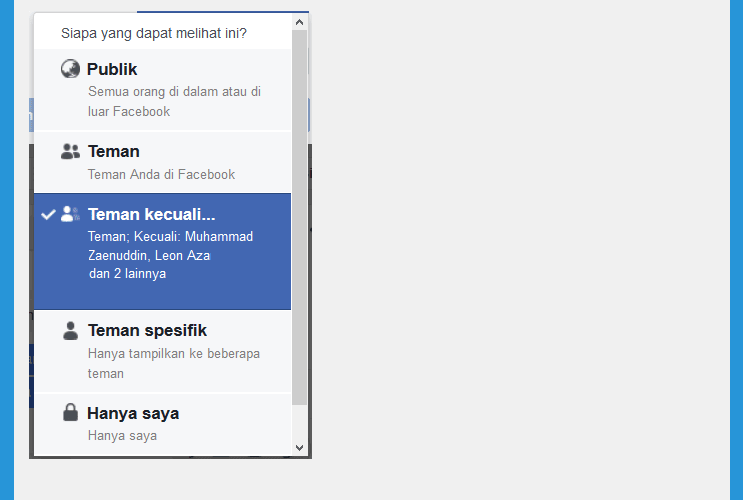This screenshot has height=500, width=743.
Task: Click the text "Teman Anda di Facebook"
Action: [x=161, y=174]
